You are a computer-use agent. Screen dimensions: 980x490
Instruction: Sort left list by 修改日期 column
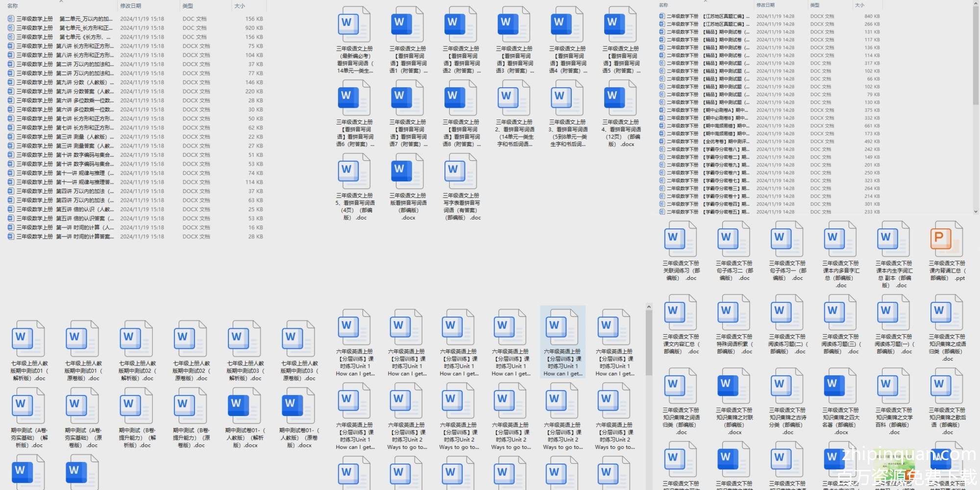pyautogui.click(x=131, y=6)
